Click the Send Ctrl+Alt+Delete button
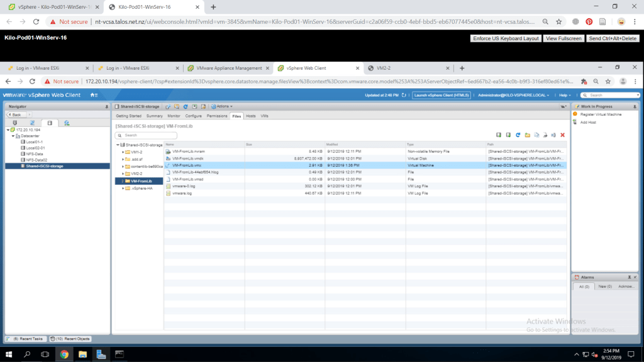The image size is (644, 362). [x=612, y=38]
